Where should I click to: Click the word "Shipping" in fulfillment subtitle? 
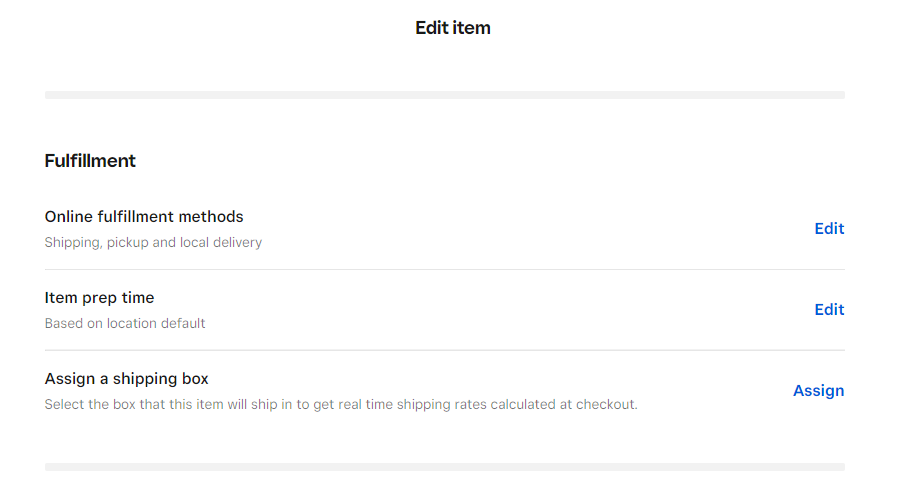(x=72, y=242)
